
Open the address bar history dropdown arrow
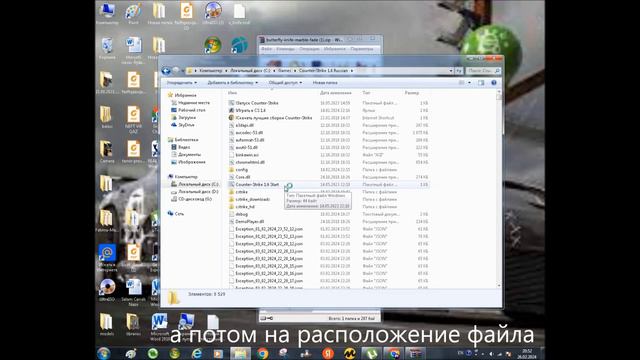(451, 71)
